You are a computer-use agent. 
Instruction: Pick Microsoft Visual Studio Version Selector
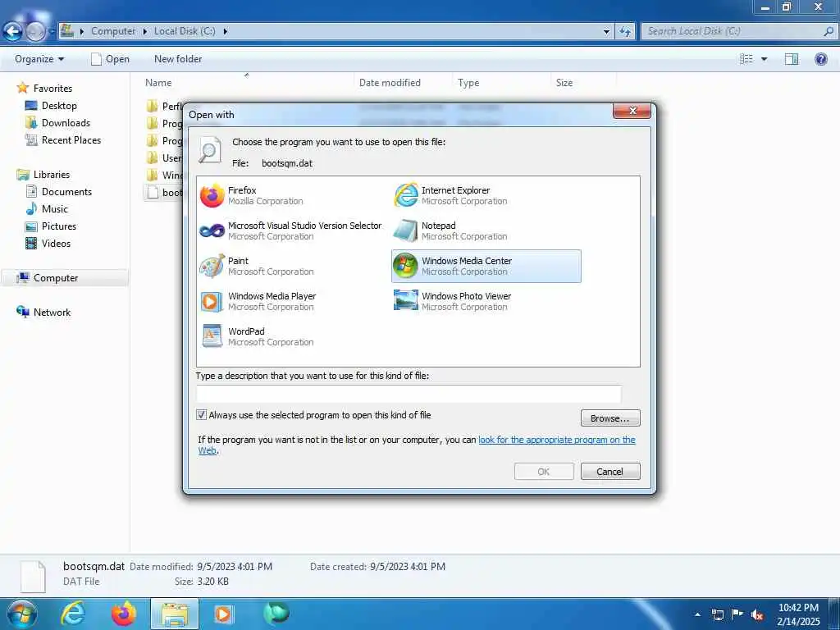tap(291, 231)
